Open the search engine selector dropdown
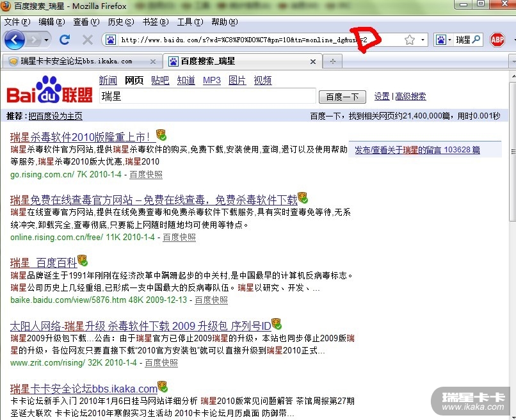Image resolution: width=516 pixels, height=420 pixels. [x=443, y=40]
